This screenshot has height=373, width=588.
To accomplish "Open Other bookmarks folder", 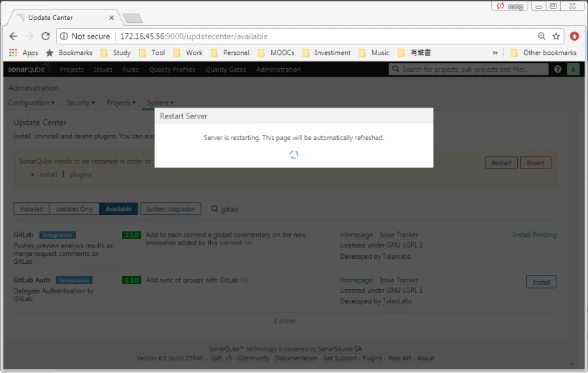I will click(x=544, y=53).
